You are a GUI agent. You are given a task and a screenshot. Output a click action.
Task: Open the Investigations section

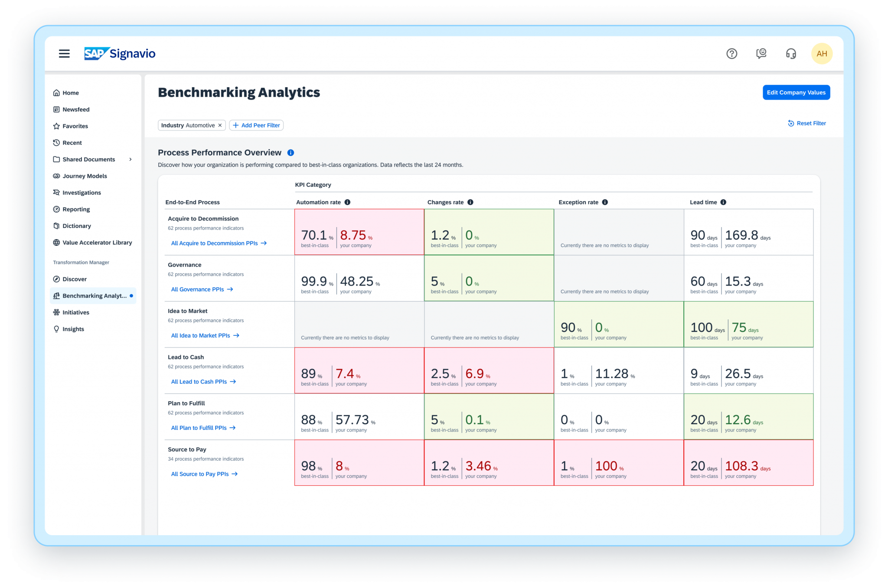click(82, 192)
